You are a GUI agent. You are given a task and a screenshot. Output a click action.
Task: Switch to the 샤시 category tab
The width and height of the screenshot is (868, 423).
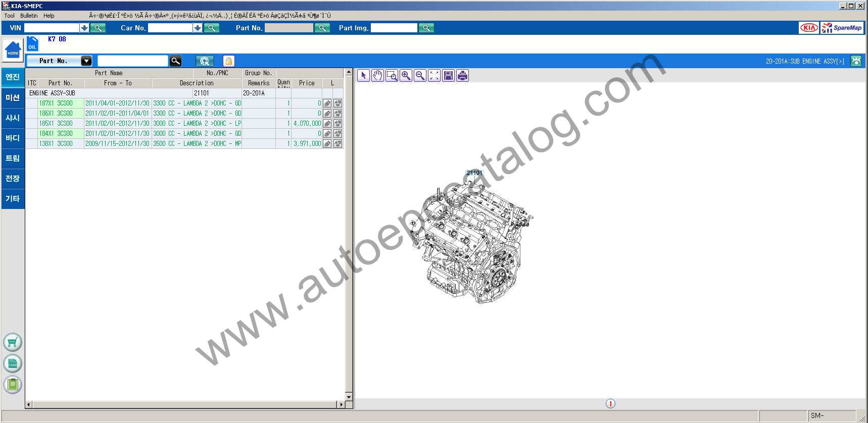tap(13, 118)
